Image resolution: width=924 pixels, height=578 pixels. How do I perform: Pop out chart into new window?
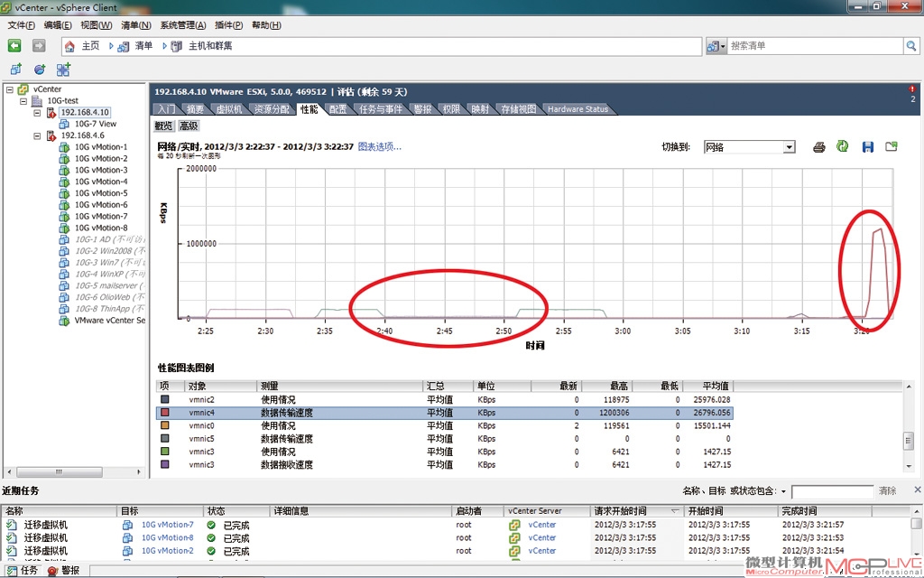(x=891, y=146)
